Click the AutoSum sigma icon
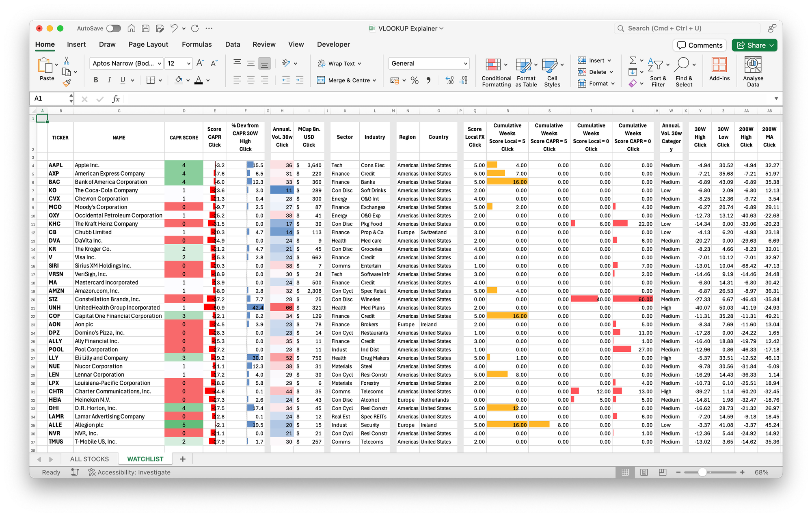 (x=633, y=60)
